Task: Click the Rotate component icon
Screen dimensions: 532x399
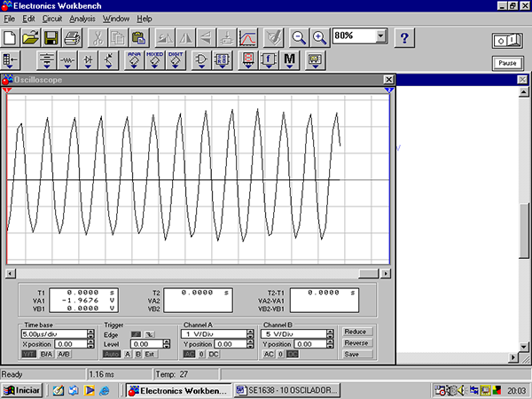Action: (165, 37)
